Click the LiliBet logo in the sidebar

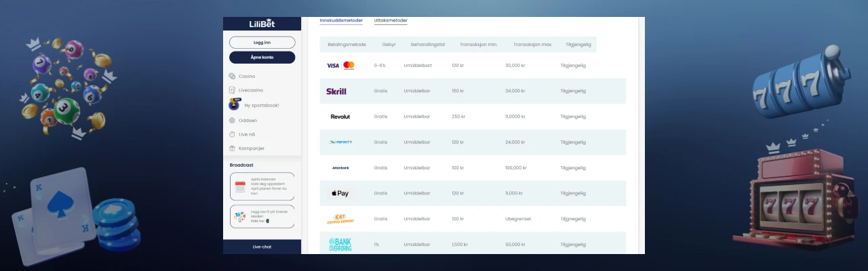point(262,24)
